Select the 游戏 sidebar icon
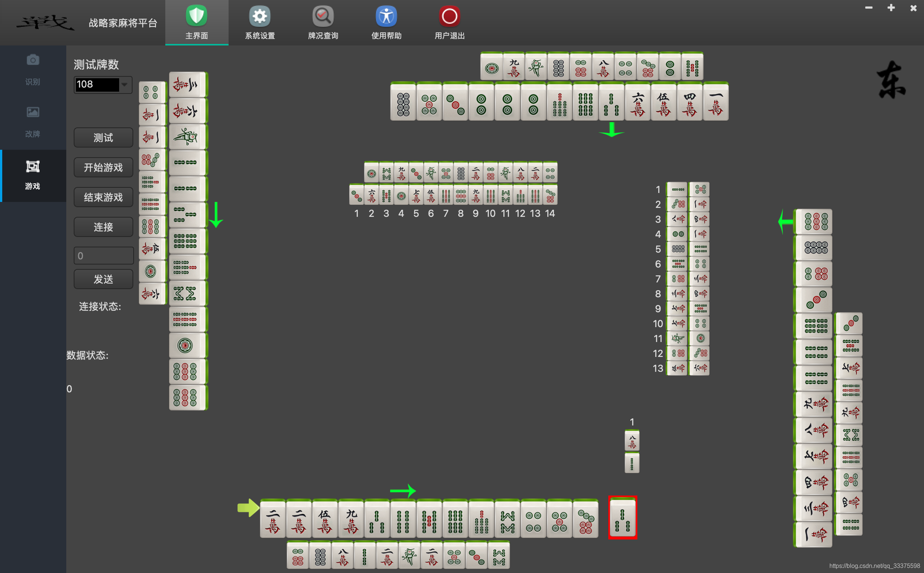 pos(33,167)
